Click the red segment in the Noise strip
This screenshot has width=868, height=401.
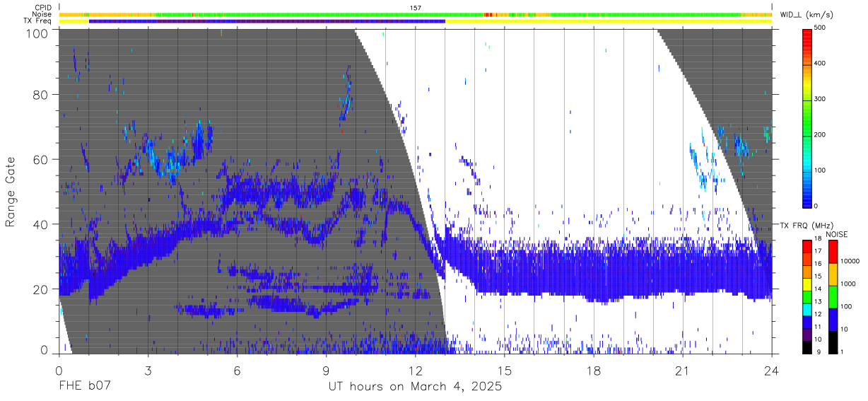pos(487,14)
